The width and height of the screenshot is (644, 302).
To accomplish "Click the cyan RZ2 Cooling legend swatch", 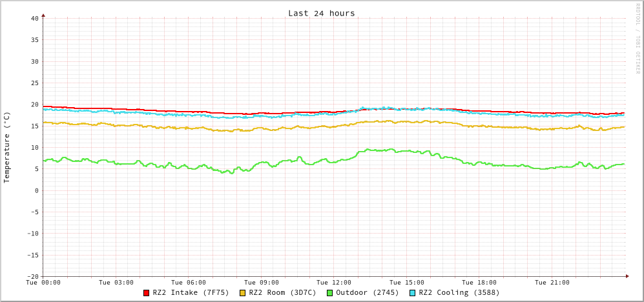I will 413,293.
